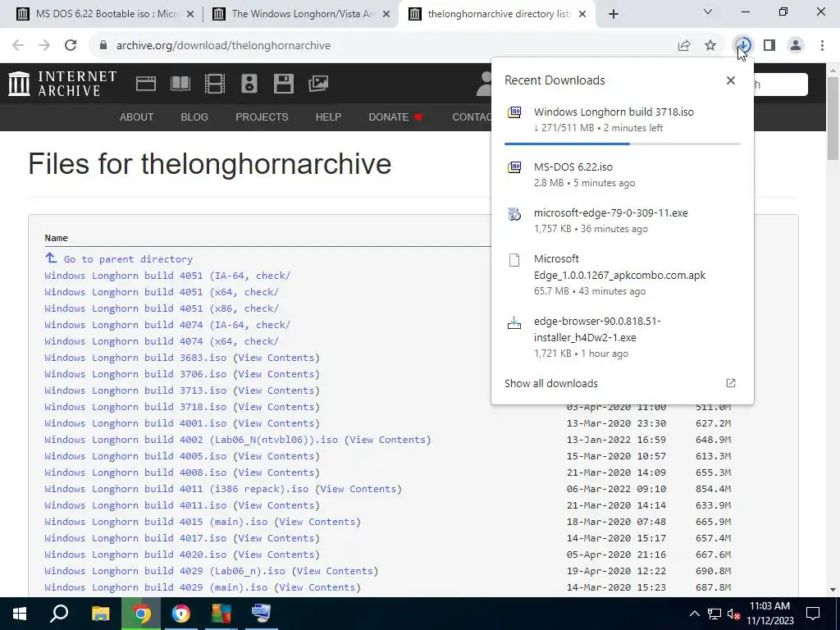Open File Explorer from taskbar
The height and width of the screenshot is (630, 840).
coord(100,614)
